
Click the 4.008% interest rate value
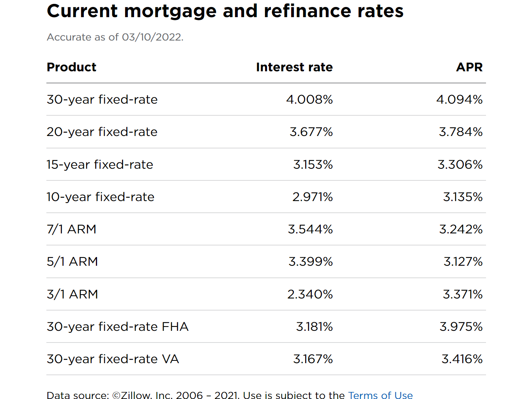[309, 99]
